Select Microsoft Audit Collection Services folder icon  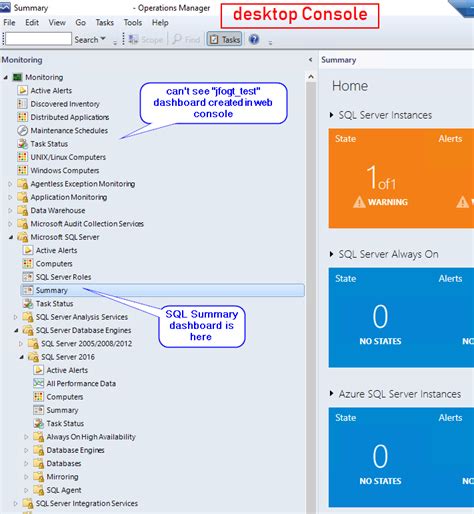click(x=22, y=224)
